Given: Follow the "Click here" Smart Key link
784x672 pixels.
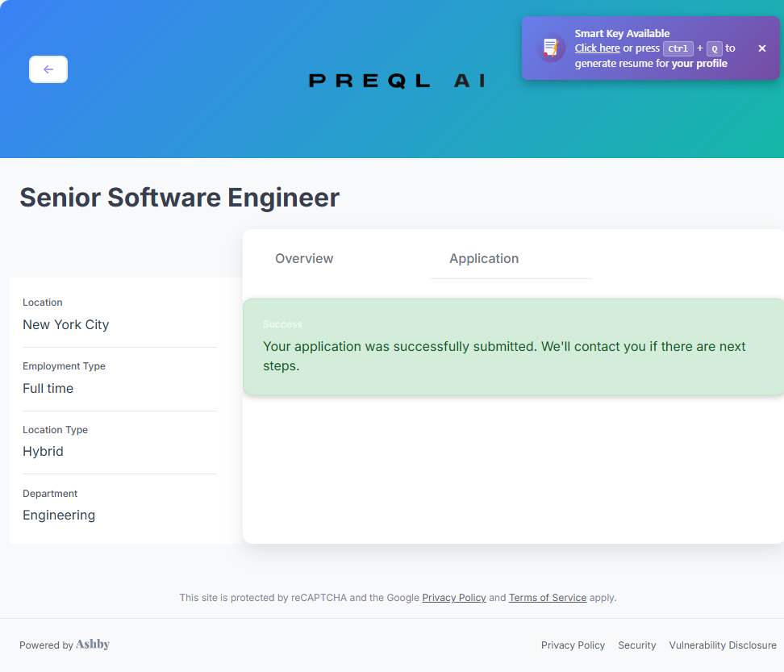Looking at the screenshot, I should tap(598, 48).
